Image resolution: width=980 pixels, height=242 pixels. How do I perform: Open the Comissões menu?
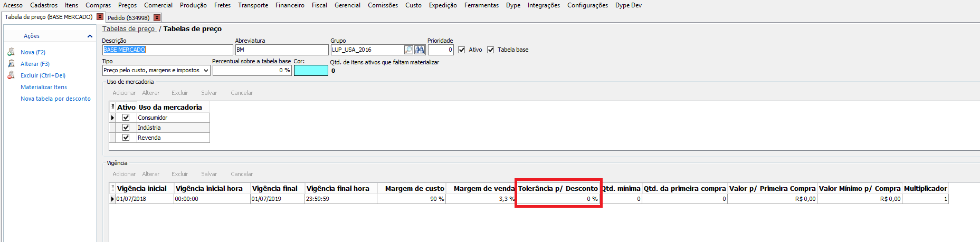click(383, 5)
